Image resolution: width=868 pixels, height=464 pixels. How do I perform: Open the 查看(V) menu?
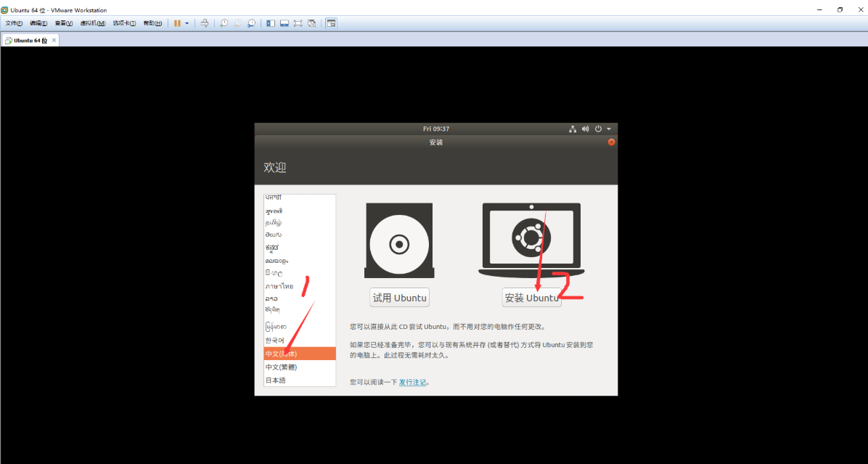click(x=64, y=23)
